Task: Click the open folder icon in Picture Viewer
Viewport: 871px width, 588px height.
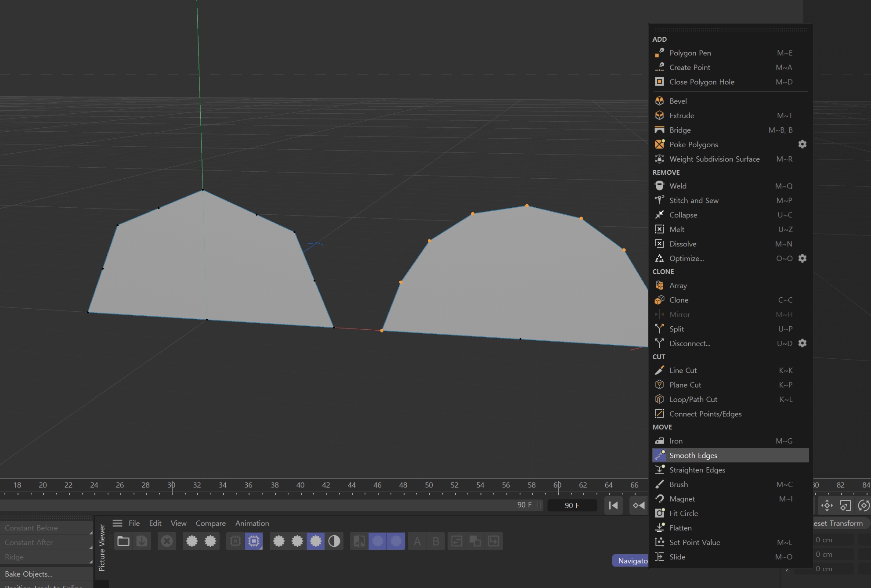Action: pos(123,541)
